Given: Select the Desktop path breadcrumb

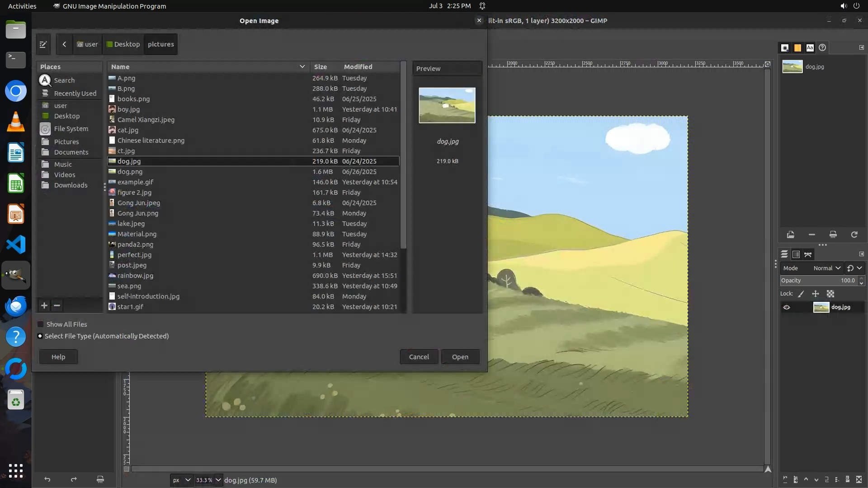Looking at the screenshot, I should coord(123,44).
